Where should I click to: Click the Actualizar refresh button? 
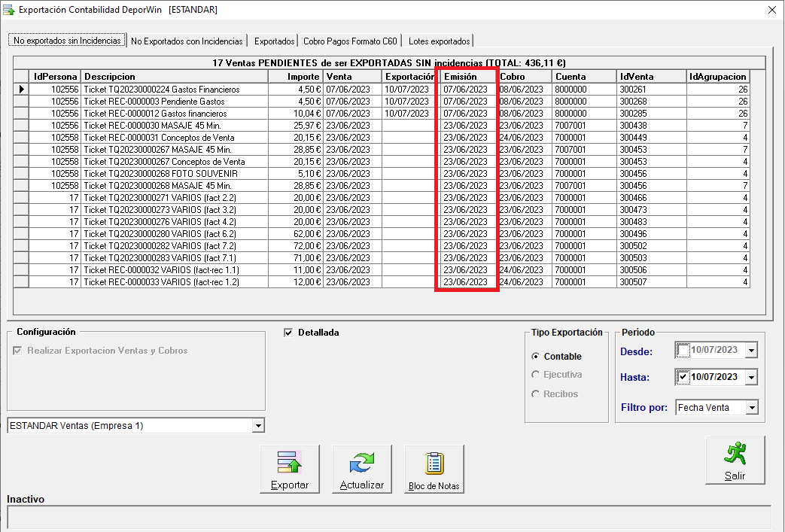tap(361, 469)
